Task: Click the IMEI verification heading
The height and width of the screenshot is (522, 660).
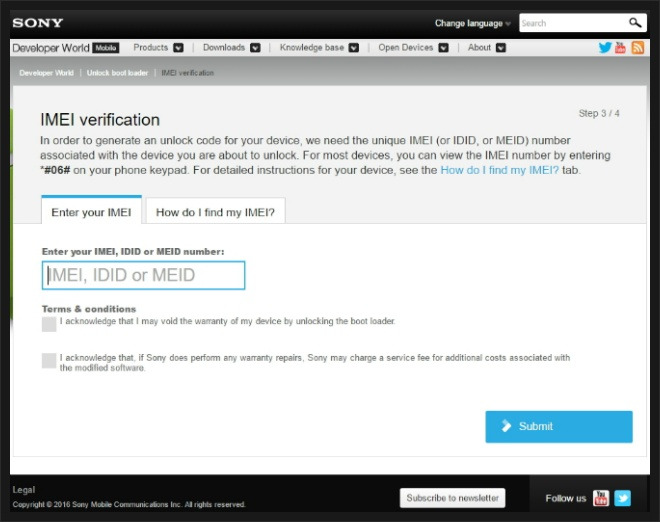Action: coord(100,120)
